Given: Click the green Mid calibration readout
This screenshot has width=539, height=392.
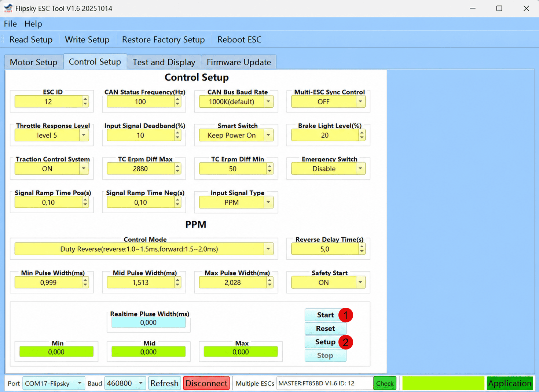Looking at the screenshot, I should [148, 352].
